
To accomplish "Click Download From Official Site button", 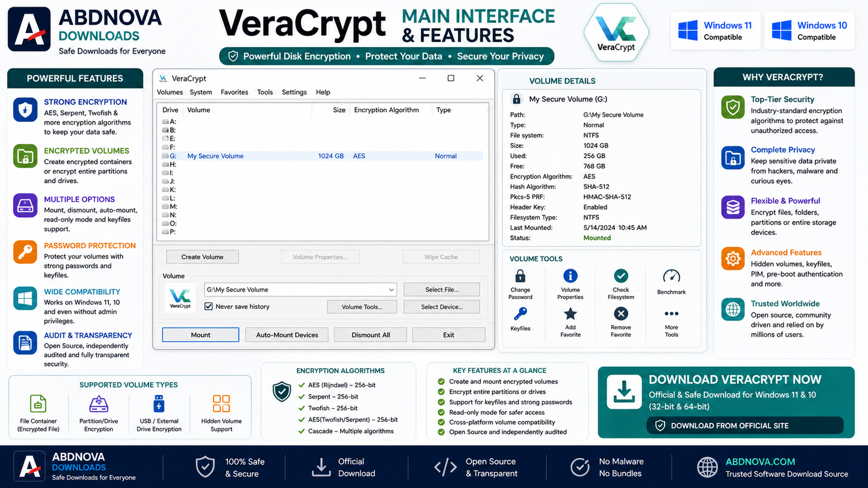I will (x=745, y=426).
